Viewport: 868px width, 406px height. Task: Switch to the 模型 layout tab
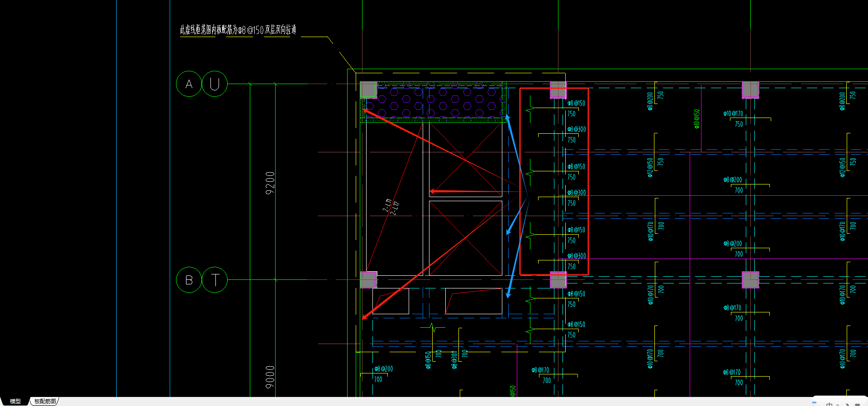tap(15, 401)
